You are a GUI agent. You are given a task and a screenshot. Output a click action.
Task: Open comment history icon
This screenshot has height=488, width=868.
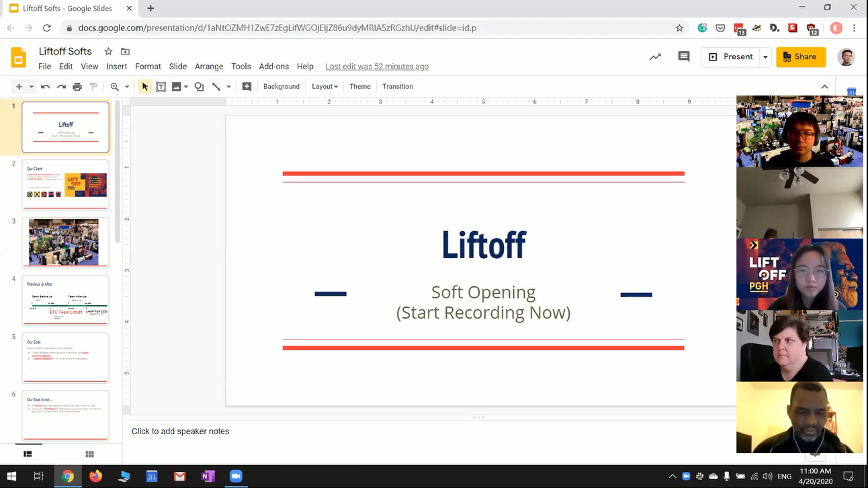pos(684,57)
